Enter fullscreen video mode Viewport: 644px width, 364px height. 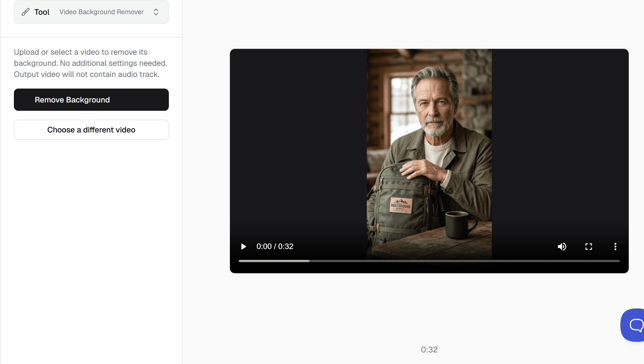point(588,247)
